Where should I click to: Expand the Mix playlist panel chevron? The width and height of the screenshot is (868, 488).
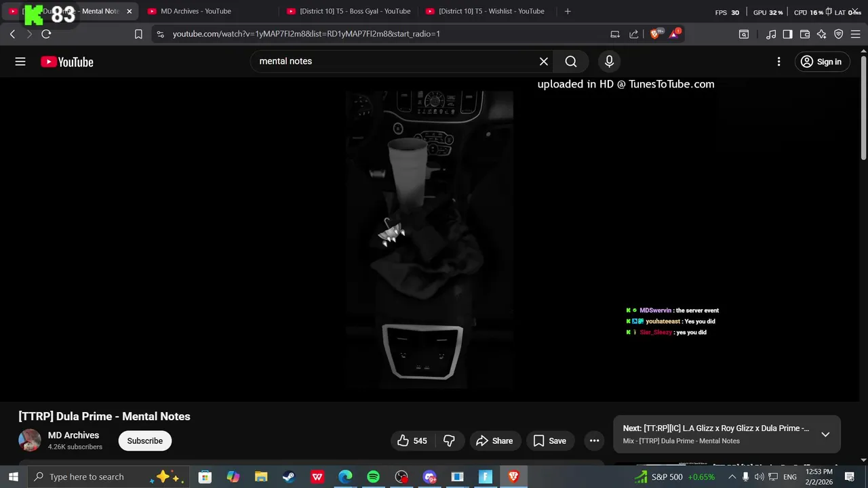pyautogui.click(x=825, y=434)
